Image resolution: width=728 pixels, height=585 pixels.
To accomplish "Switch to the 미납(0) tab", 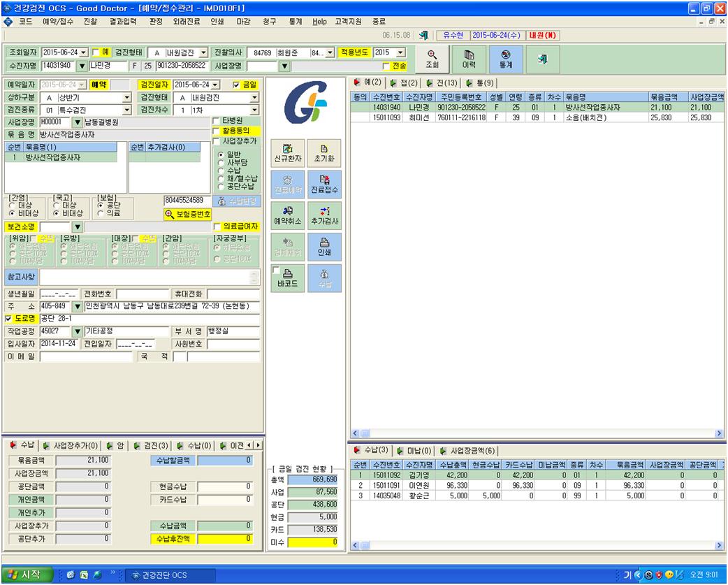I will [414, 451].
